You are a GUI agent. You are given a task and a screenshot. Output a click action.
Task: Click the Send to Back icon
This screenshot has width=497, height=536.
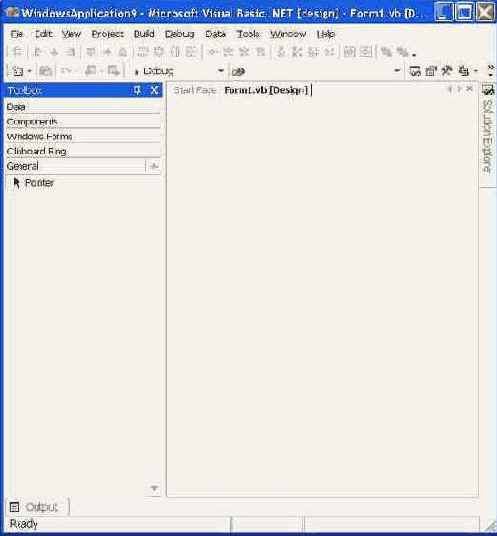(x=403, y=52)
